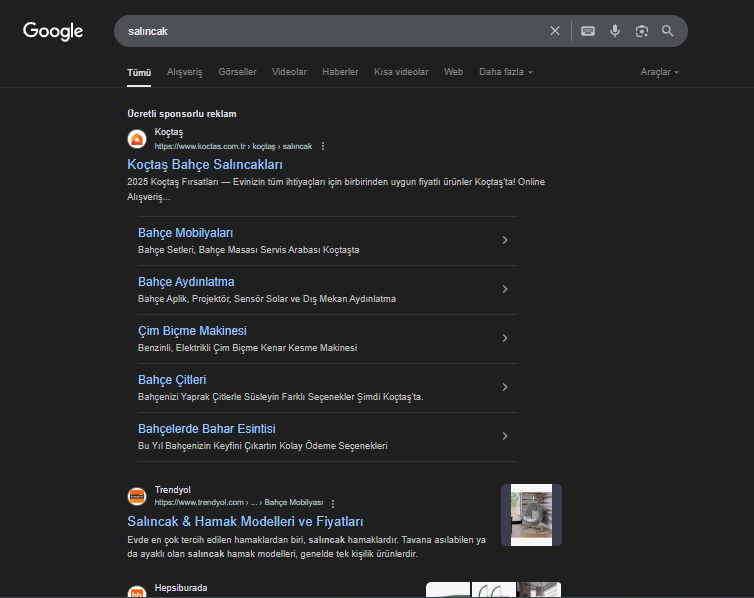Click the Trendyol hanging chair thumbnail
754x598 pixels.
tap(531, 515)
